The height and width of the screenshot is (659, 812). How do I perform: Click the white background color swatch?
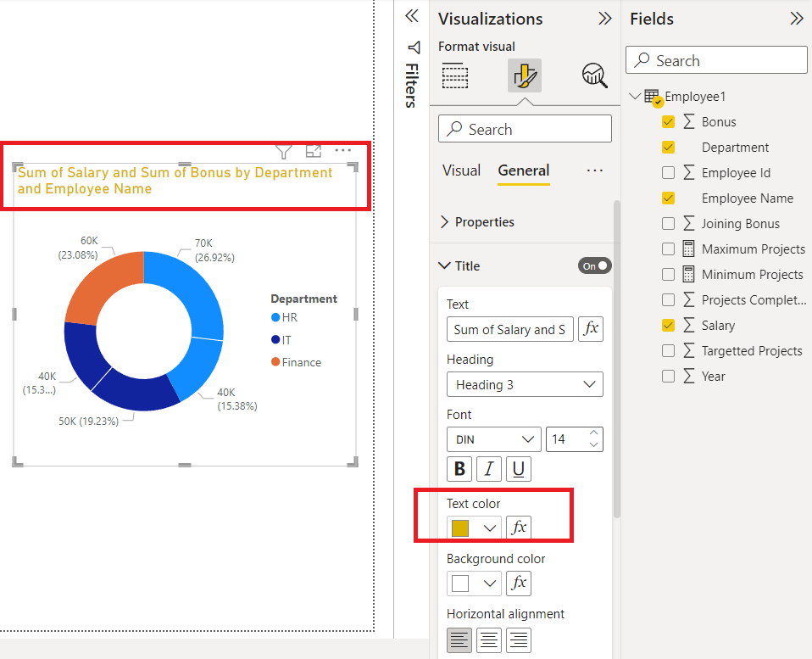[x=460, y=583]
